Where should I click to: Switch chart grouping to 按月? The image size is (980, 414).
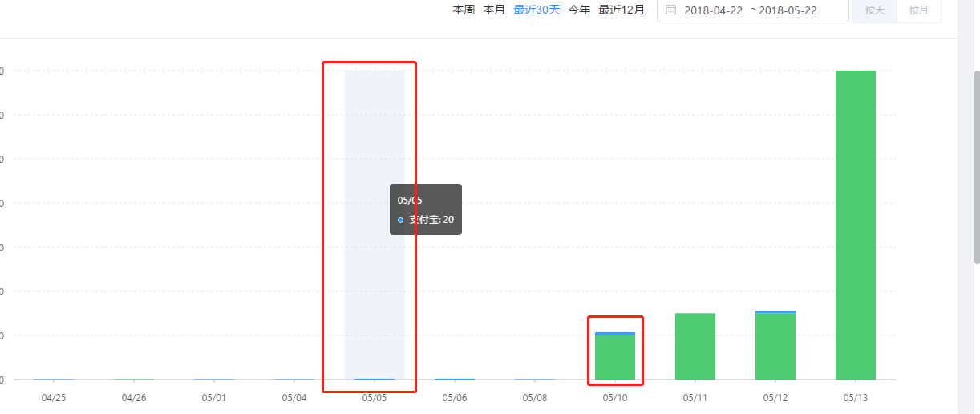click(919, 10)
